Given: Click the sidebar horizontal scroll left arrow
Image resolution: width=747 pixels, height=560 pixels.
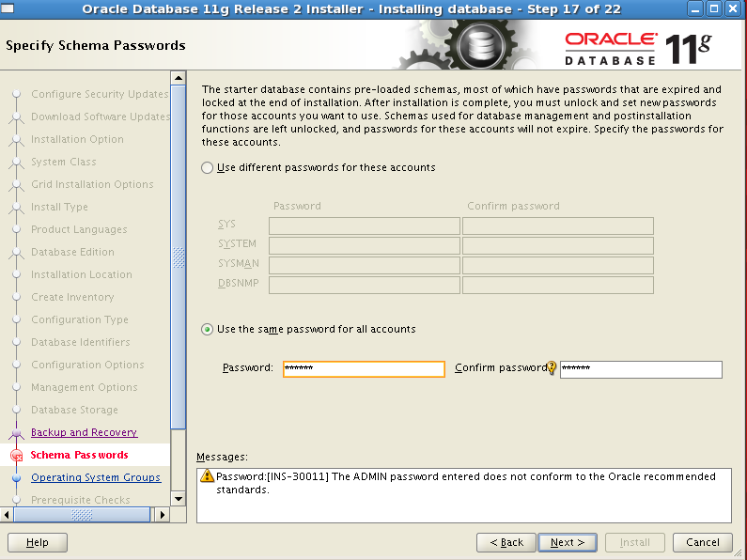Looking at the screenshot, I should (7, 515).
